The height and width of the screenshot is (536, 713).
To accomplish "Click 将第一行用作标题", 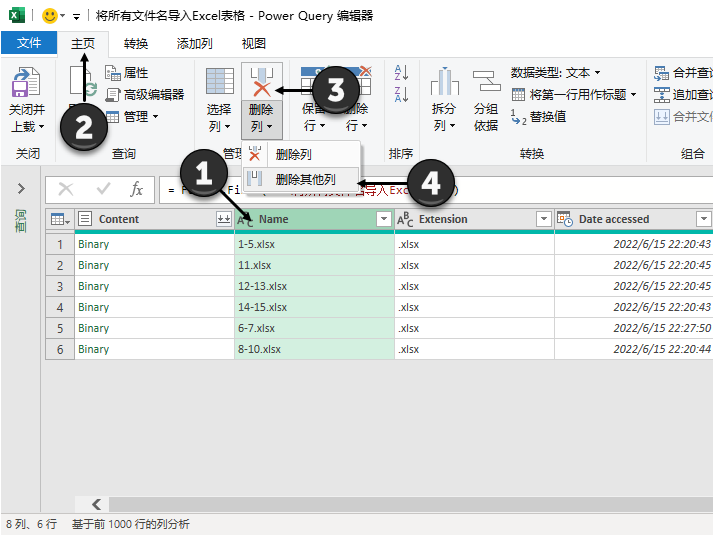I will point(573,95).
